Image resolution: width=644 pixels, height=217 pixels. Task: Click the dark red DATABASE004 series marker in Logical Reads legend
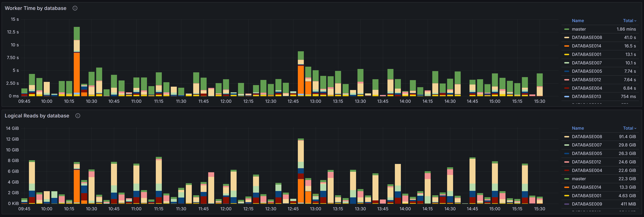[568, 170]
